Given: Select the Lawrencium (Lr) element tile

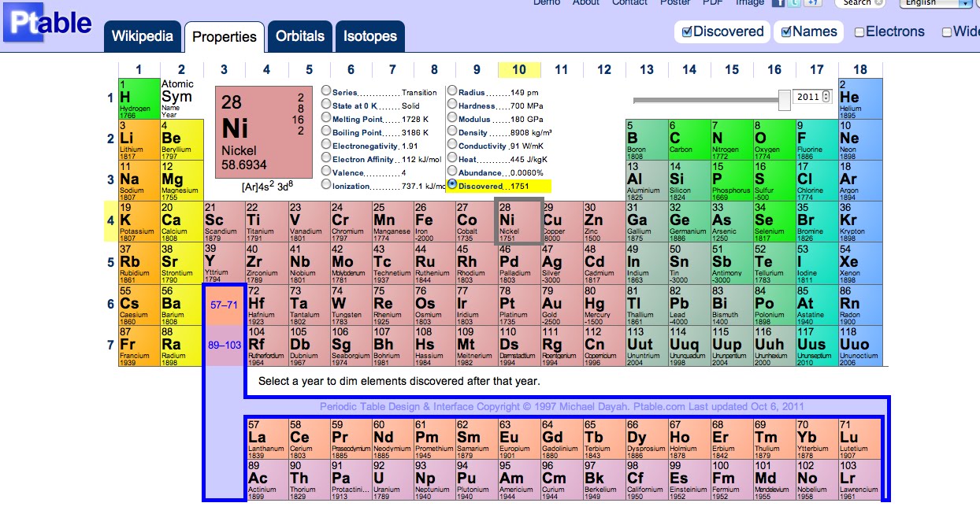Looking at the screenshot, I should click(x=859, y=479).
